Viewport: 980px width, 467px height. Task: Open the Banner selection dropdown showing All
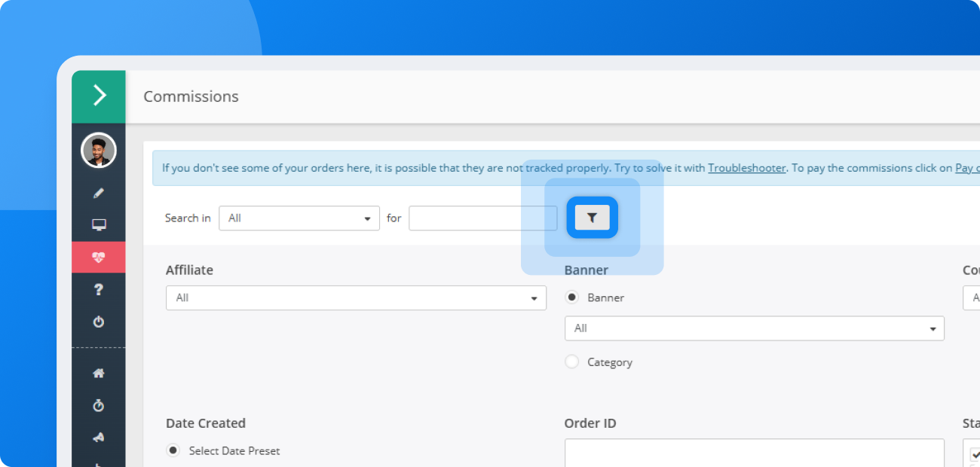click(x=754, y=328)
